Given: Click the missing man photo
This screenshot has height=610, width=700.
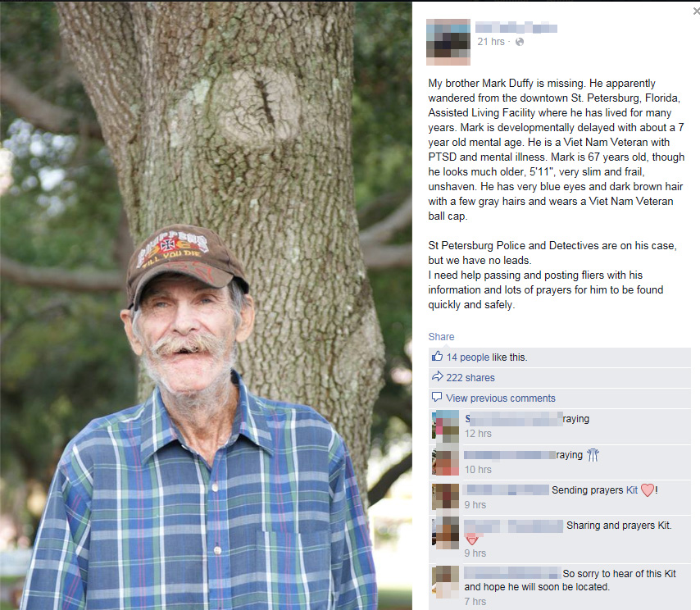Looking at the screenshot, I should (x=206, y=306).
